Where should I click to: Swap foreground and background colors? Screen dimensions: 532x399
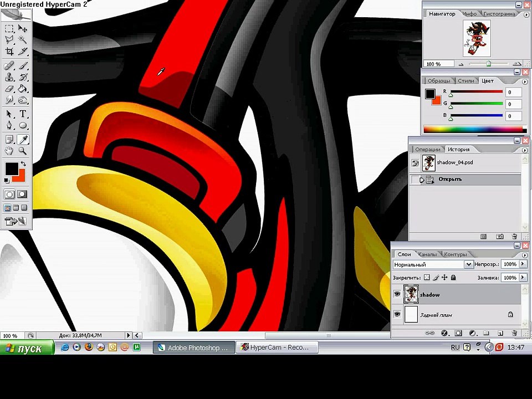coord(23,163)
